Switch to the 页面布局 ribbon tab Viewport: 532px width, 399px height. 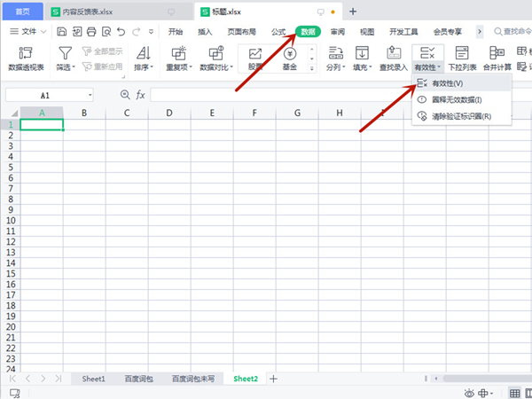[x=240, y=31]
